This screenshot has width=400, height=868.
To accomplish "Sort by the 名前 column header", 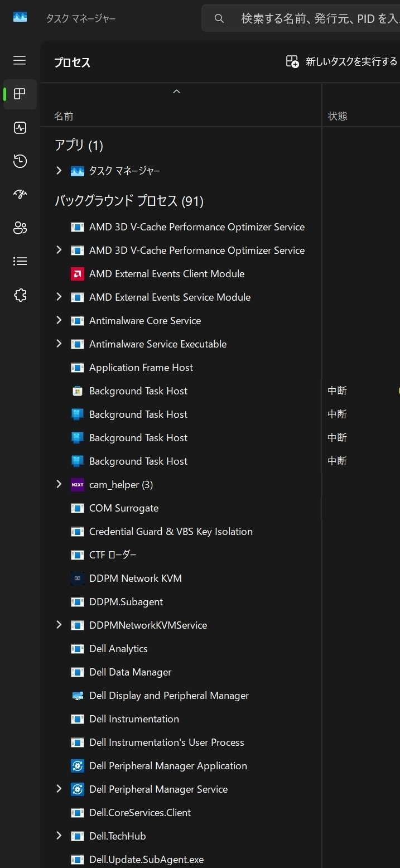I will click(64, 116).
